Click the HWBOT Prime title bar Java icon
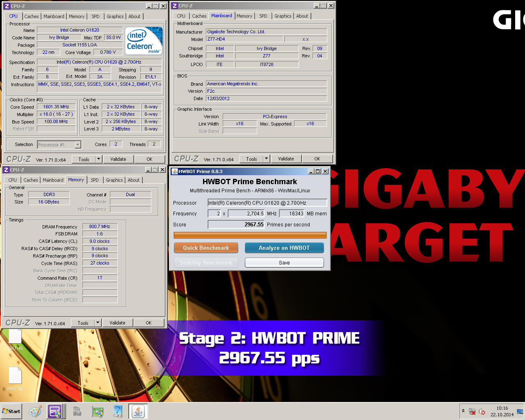525x420 pixels. click(175, 171)
